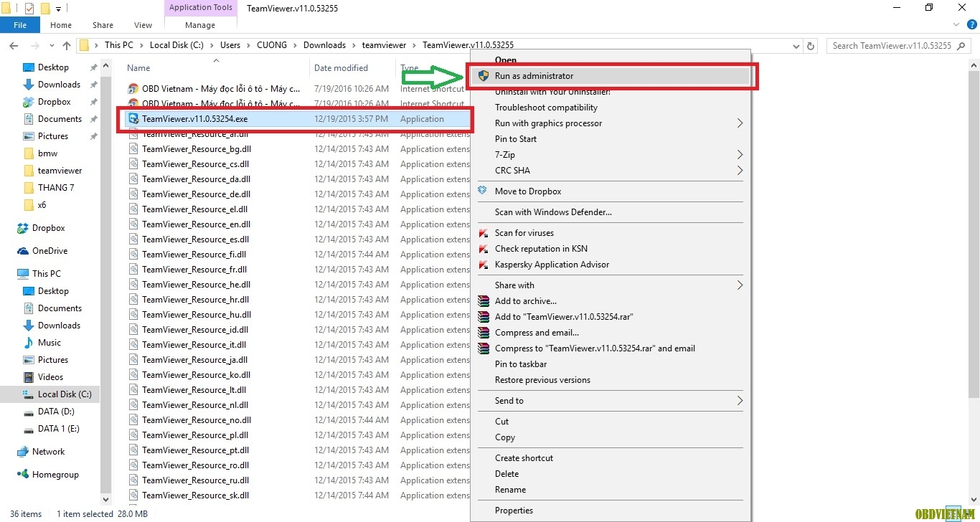Viewport: 980px width, 522px height.
Task: Open Properties from context menu
Action: [x=514, y=511]
